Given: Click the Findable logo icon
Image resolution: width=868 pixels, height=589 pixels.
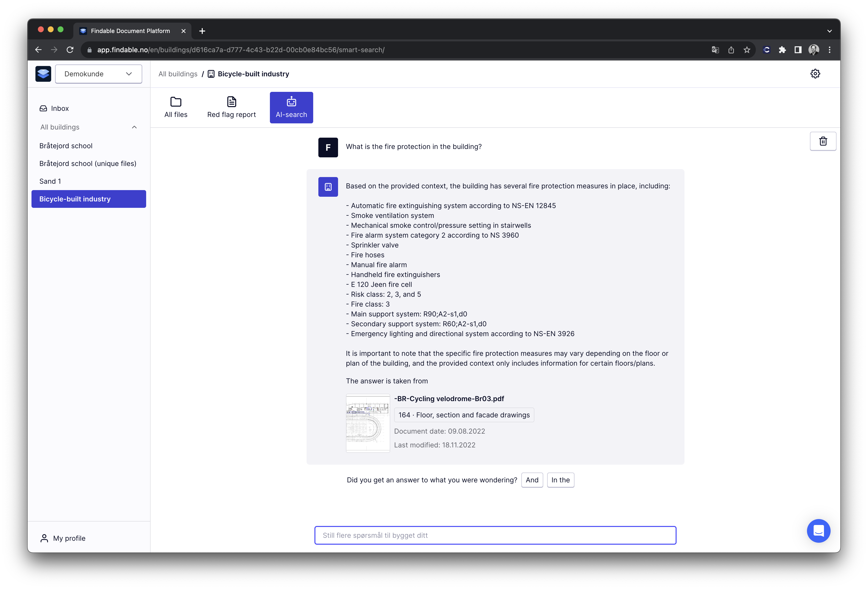Looking at the screenshot, I should click(x=43, y=74).
